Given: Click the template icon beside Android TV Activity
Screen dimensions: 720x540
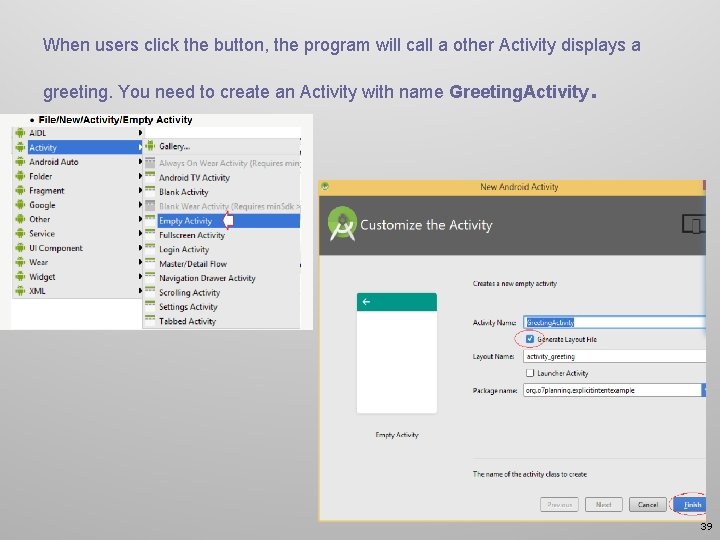Looking at the screenshot, I should pos(150,177).
